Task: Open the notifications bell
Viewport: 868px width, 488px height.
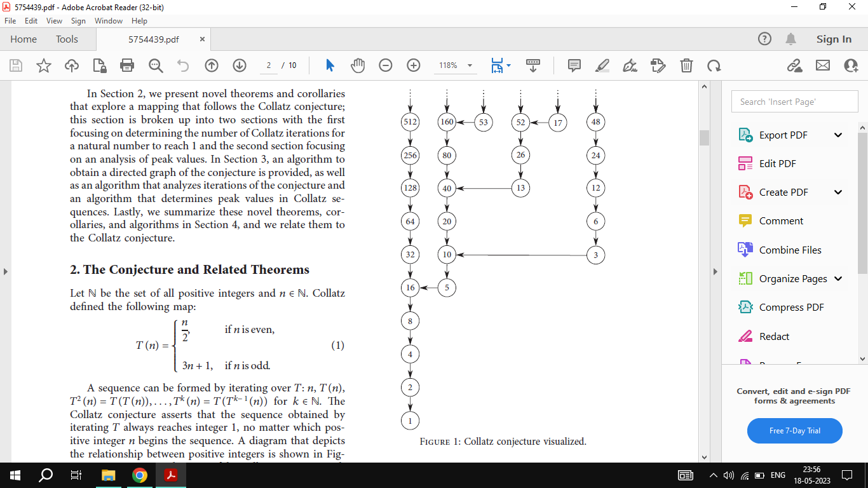Action: pos(791,39)
